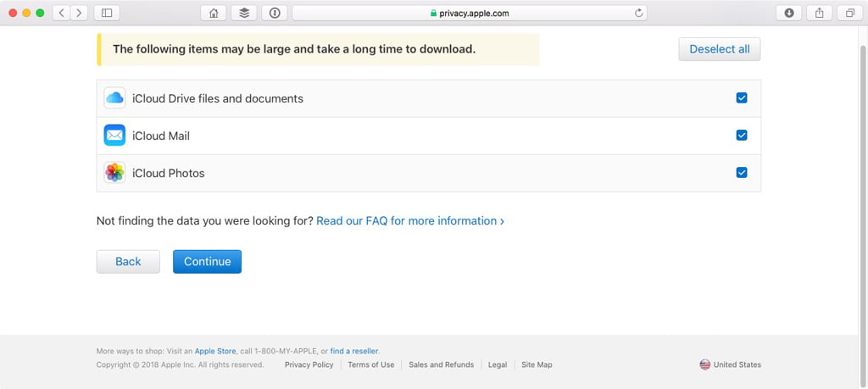Click the large items warning message
Image resolution: width=868 pixels, height=389 pixels.
pyautogui.click(x=318, y=49)
